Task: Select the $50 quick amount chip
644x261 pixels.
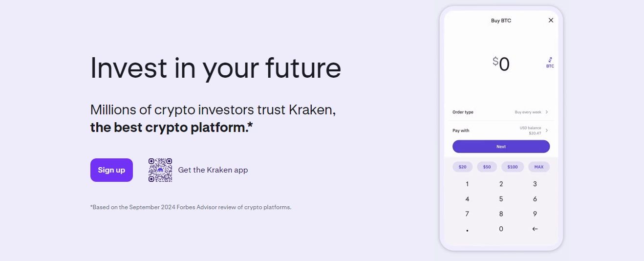Action: (487, 167)
